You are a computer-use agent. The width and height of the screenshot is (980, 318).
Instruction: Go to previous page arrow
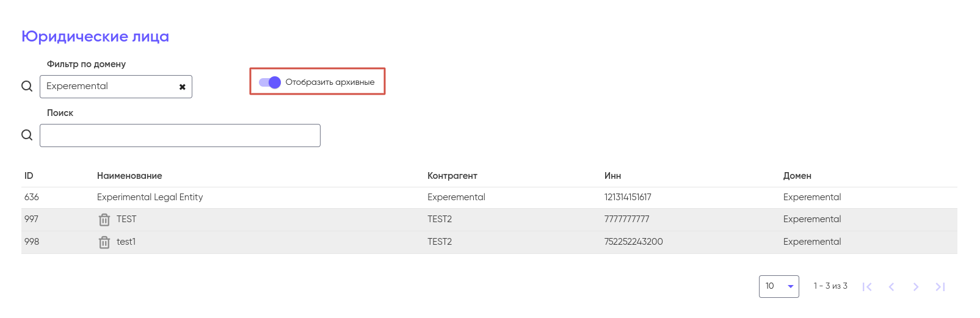pyautogui.click(x=891, y=287)
